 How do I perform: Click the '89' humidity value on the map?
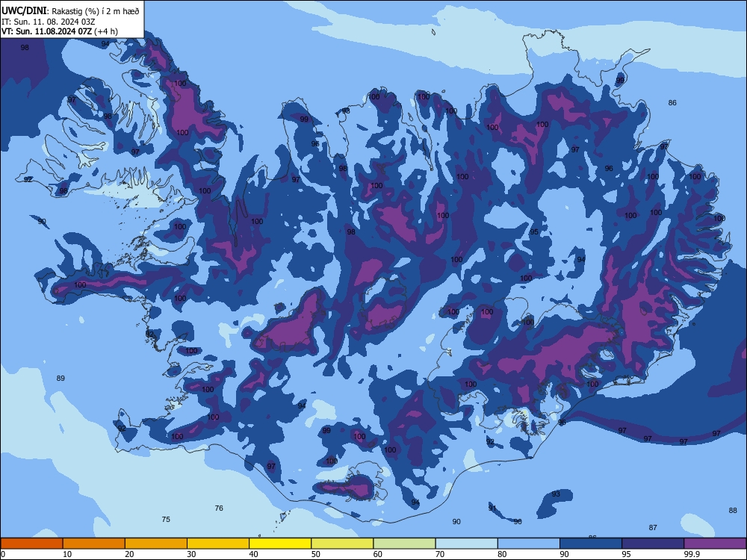pyautogui.click(x=61, y=378)
